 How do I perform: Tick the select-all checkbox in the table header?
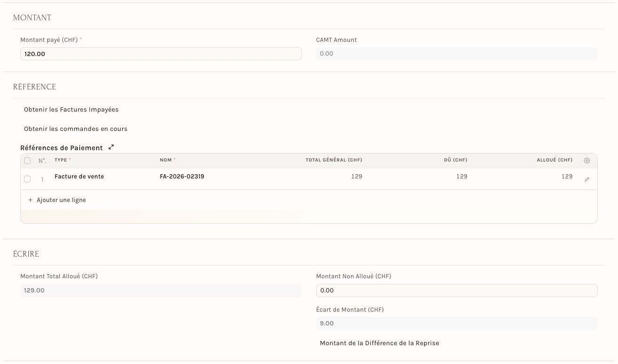click(27, 161)
